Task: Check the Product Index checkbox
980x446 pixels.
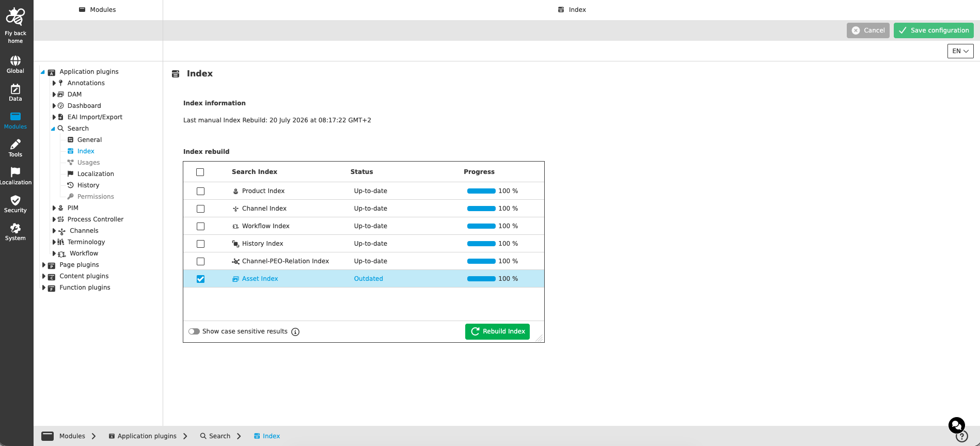Action: click(200, 191)
